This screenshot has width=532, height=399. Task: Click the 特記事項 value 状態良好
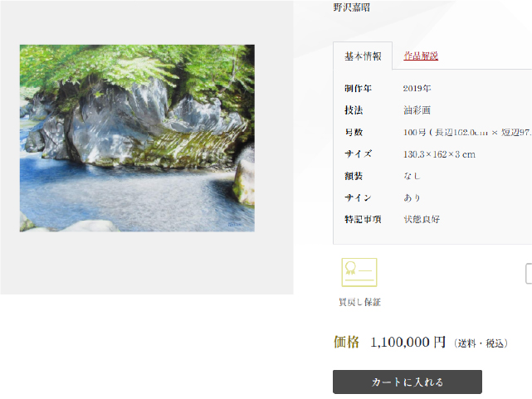[x=422, y=219]
